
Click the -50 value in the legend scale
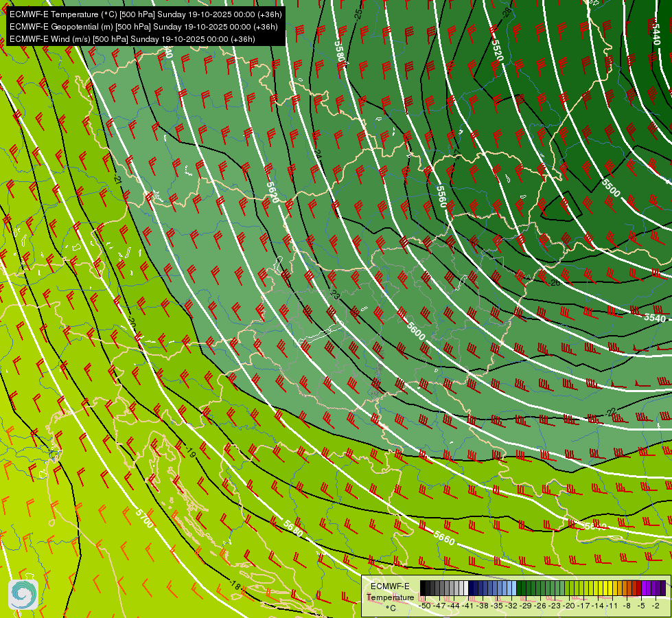click(425, 606)
